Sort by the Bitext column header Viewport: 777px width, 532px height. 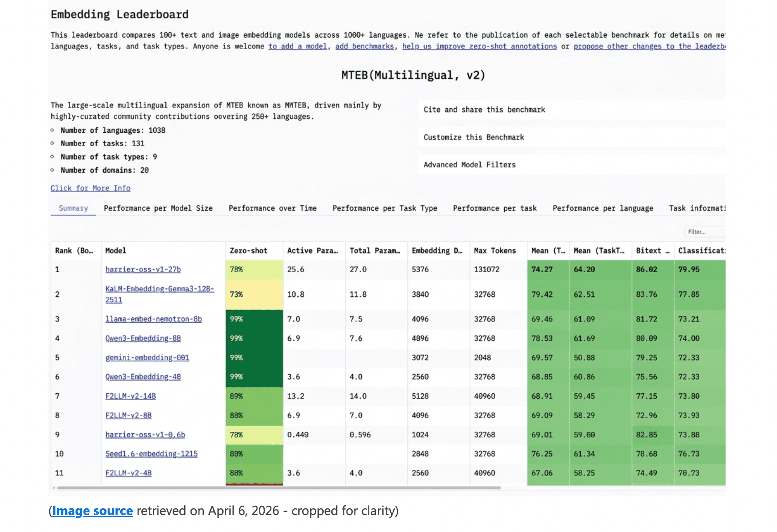(653, 251)
